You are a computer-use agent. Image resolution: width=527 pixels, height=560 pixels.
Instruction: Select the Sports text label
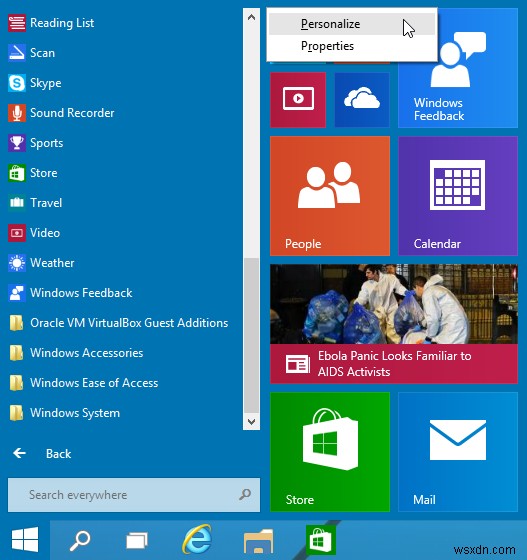46,143
